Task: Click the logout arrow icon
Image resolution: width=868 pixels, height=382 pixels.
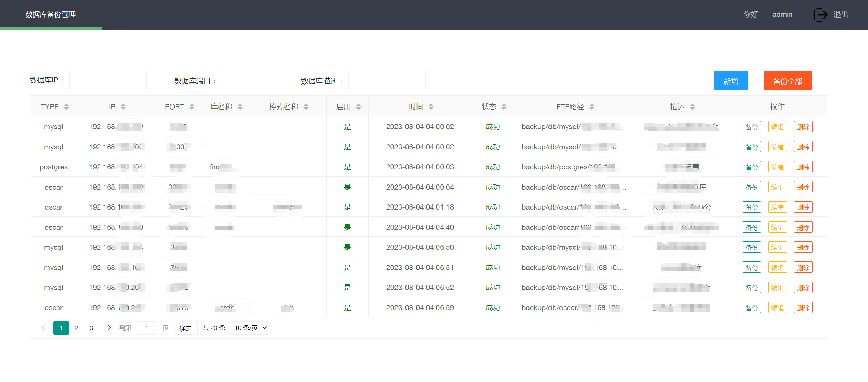Action: (821, 15)
